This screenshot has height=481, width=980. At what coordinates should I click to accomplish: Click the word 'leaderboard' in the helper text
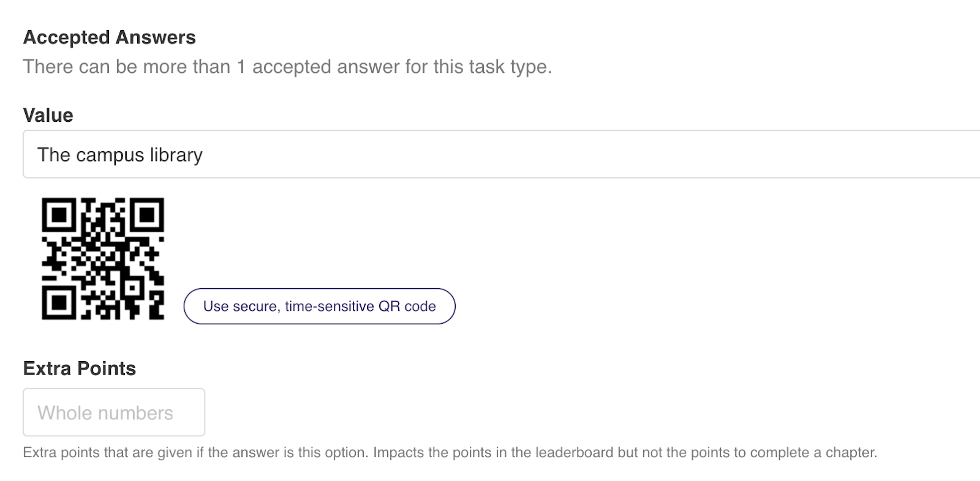tap(574, 453)
